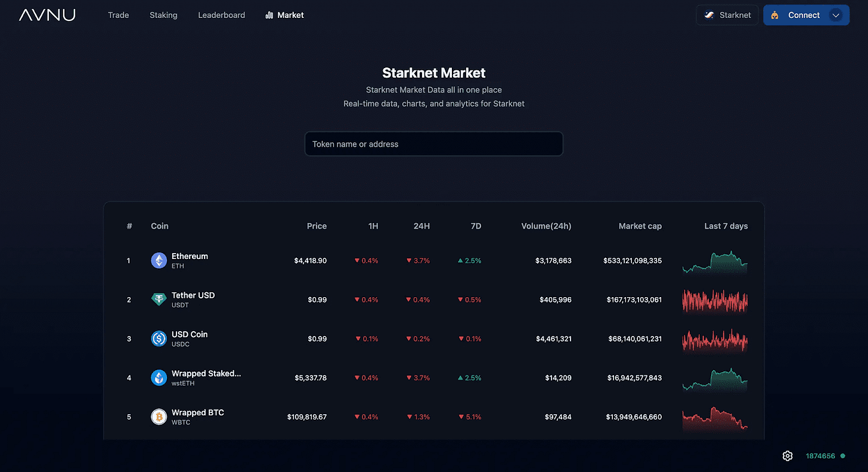Click the Coin column header
868x472 pixels.
pyautogui.click(x=160, y=226)
